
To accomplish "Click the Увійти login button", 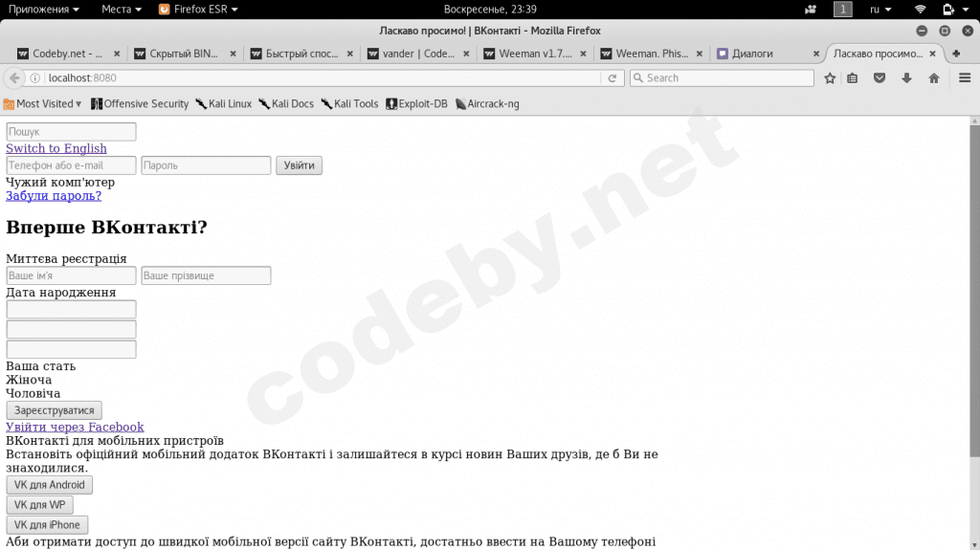I will (299, 165).
